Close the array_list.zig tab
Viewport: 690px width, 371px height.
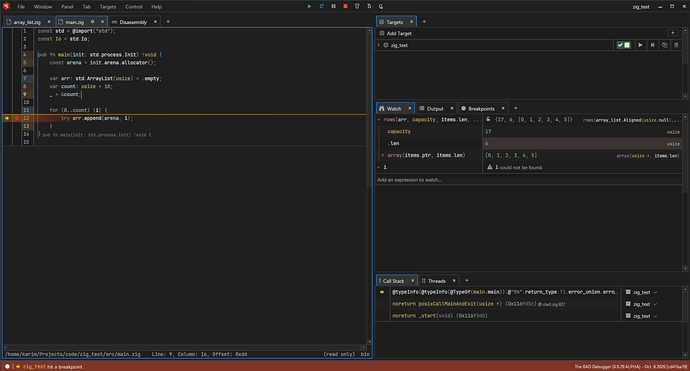pyautogui.click(x=49, y=22)
